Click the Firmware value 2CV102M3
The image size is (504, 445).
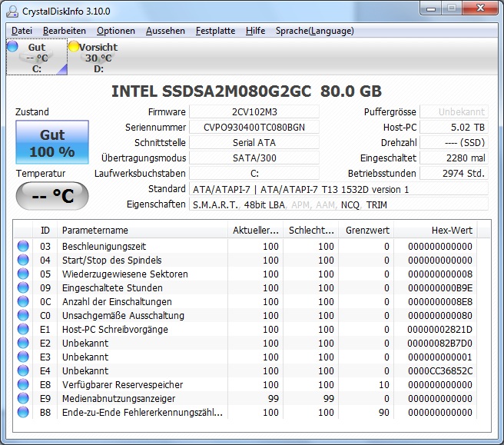[254, 112]
